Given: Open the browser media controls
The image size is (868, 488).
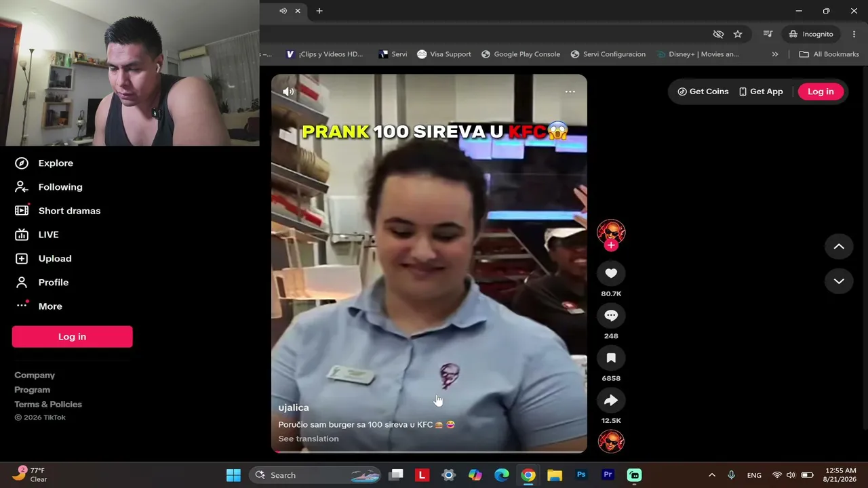Looking at the screenshot, I should pyautogui.click(x=768, y=34).
